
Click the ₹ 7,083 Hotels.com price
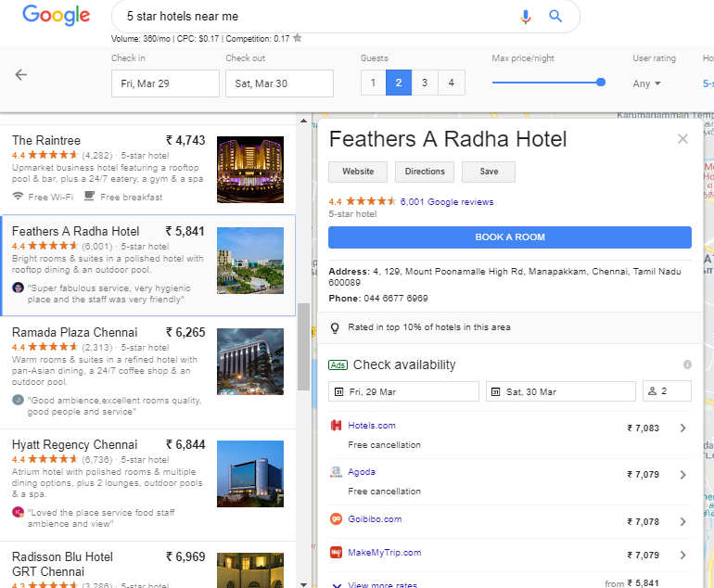(643, 428)
